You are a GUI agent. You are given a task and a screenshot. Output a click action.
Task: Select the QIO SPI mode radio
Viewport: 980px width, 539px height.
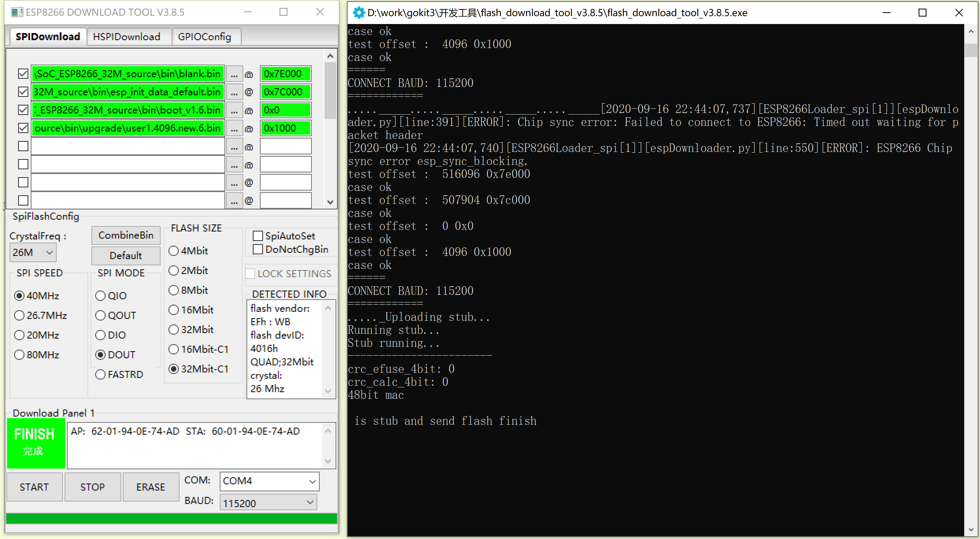pyautogui.click(x=101, y=296)
